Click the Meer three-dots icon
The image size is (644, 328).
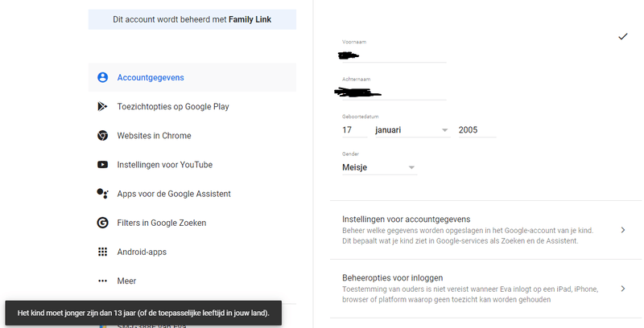[x=102, y=281]
